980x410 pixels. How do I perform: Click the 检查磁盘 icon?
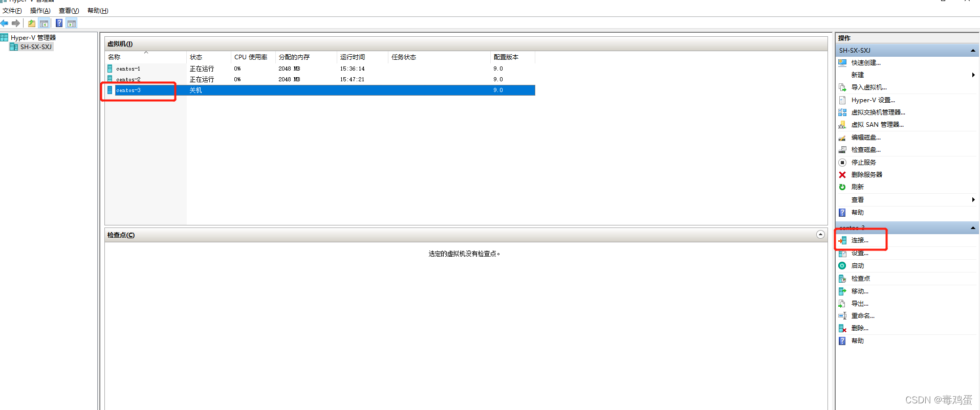point(842,150)
